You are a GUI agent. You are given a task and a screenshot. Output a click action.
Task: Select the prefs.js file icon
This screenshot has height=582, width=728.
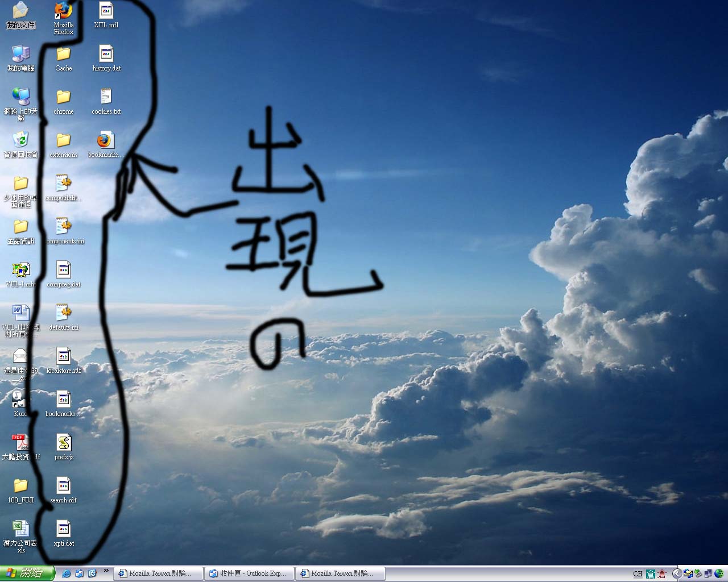[64, 447]
